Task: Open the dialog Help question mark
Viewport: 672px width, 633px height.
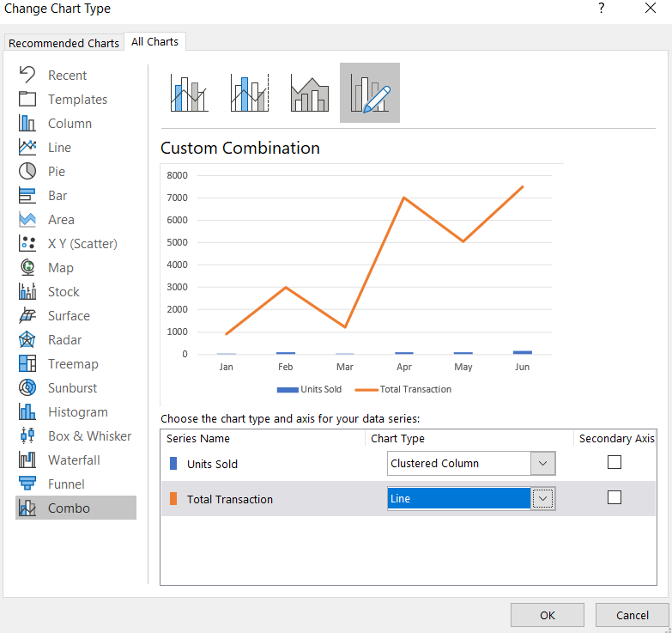Action: tap(602, 9)
